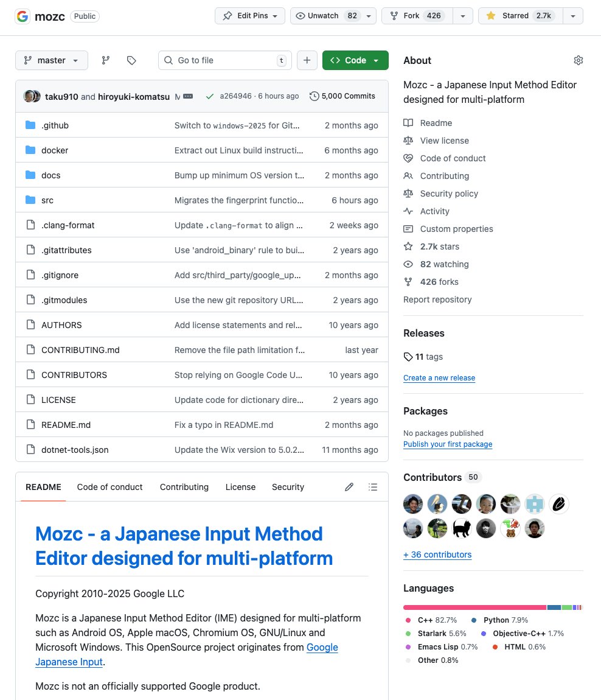
Task: Click Create a new release link
Action: [x=439, y=377]
